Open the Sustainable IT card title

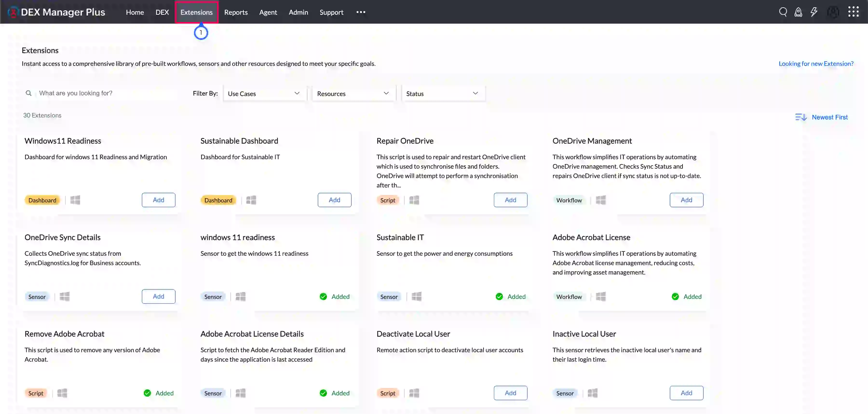pos(400,237)
